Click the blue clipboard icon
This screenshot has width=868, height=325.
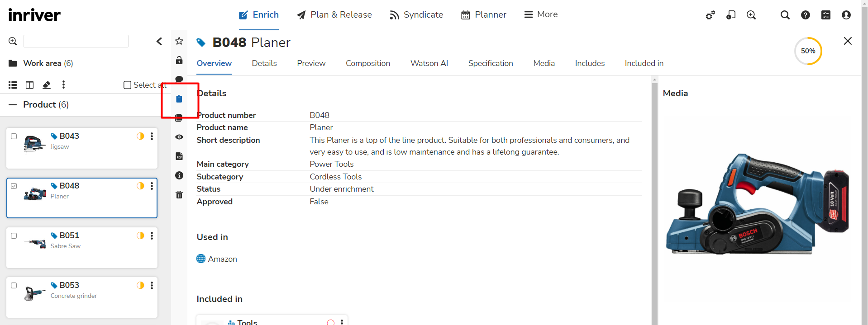point(179,99)
